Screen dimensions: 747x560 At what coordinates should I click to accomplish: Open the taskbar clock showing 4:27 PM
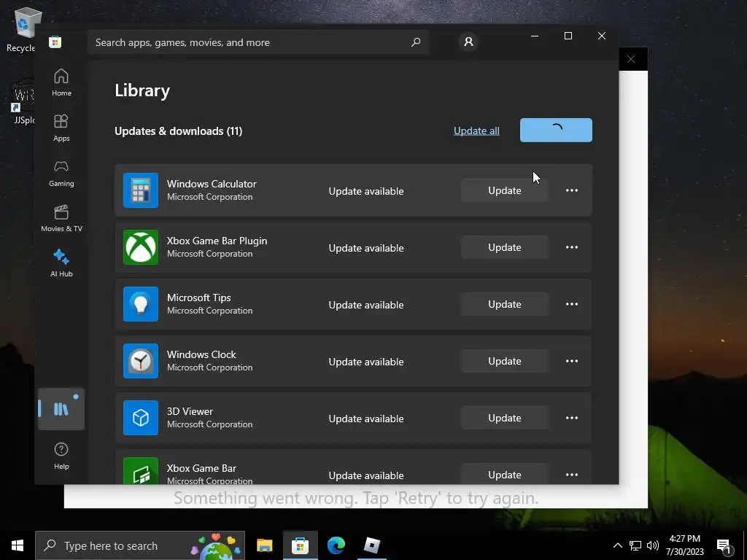coord(684,545)
